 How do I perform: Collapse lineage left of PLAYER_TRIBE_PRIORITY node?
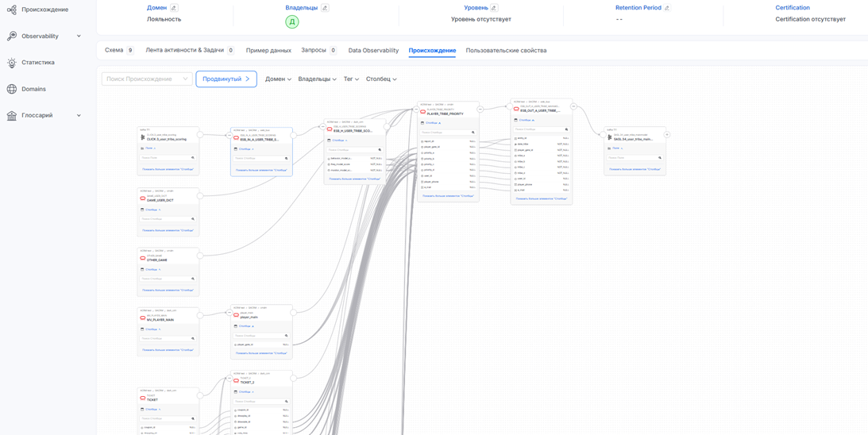click(416, 110)
